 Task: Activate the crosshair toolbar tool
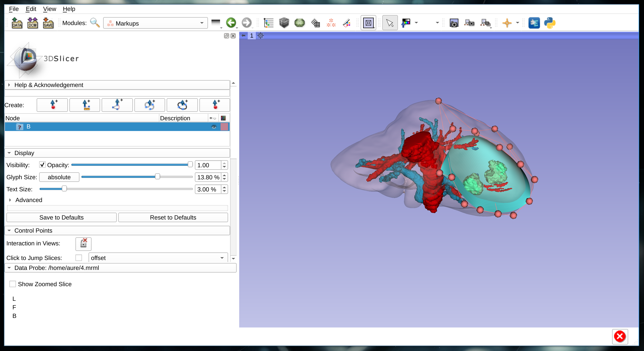coord(507,23)
